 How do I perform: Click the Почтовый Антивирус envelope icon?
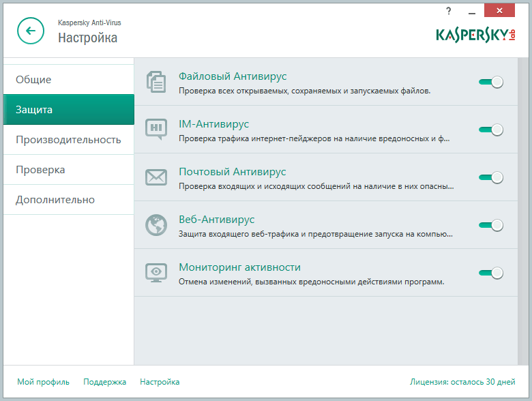point(156,177)
